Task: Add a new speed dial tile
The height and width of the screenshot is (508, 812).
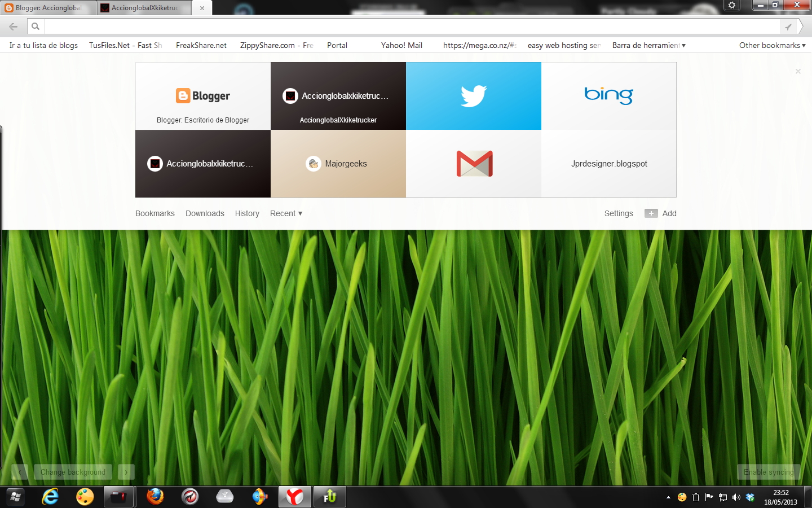Action: click(x=660, y=213)
